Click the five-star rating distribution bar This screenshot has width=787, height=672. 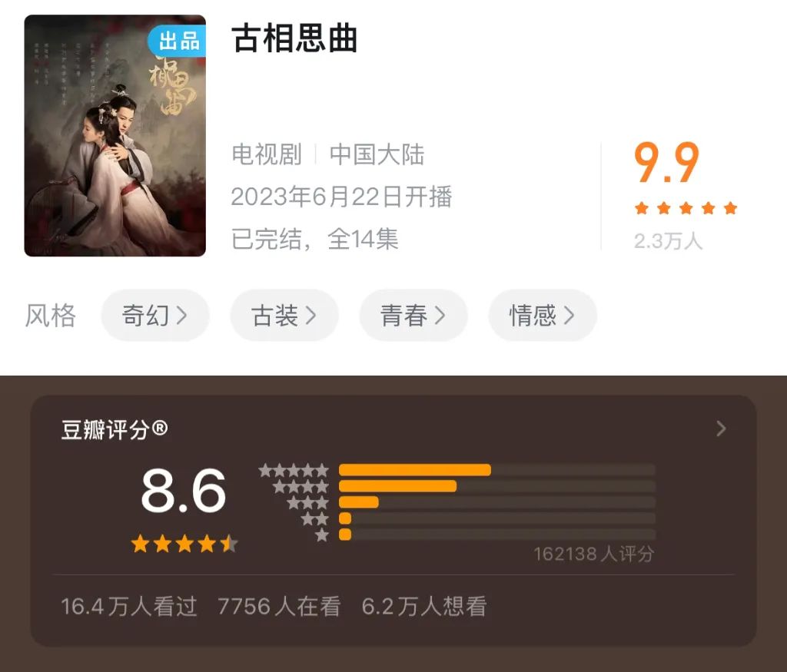click(x=497, y=470)
